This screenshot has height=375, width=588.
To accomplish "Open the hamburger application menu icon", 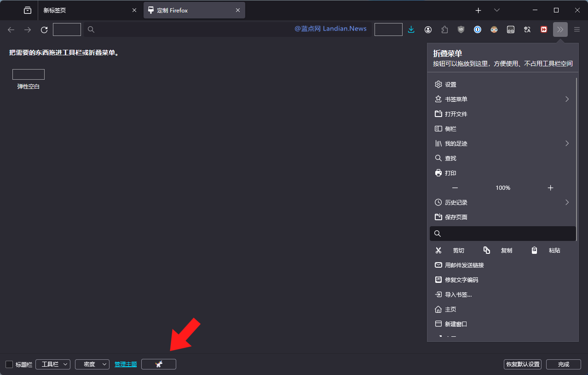I will point(577,29).
